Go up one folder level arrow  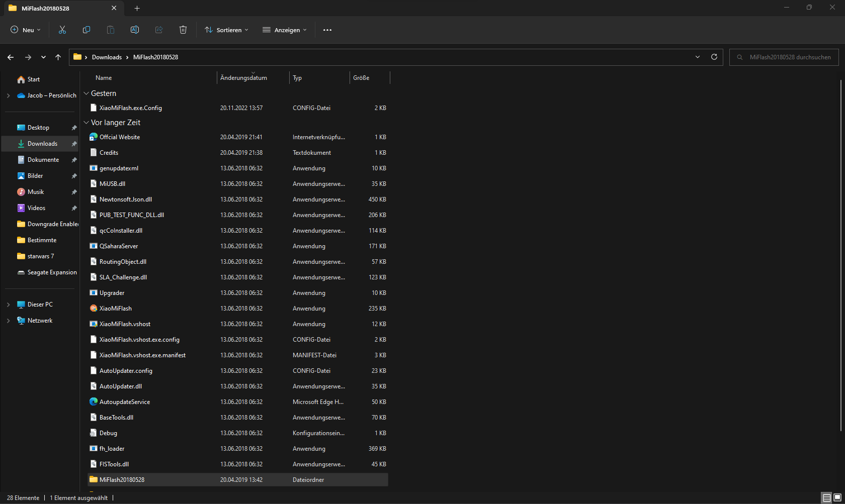pyautogui.click(x=58, y=57)
